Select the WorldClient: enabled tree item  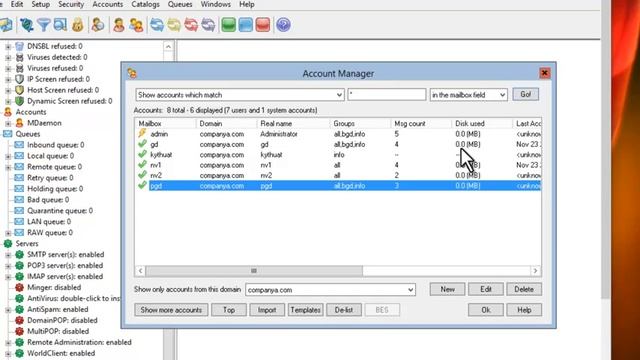pyautogui.click(x=61, y=353)
